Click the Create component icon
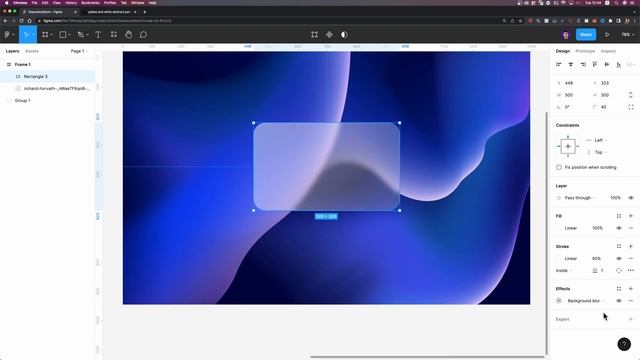 329,35
